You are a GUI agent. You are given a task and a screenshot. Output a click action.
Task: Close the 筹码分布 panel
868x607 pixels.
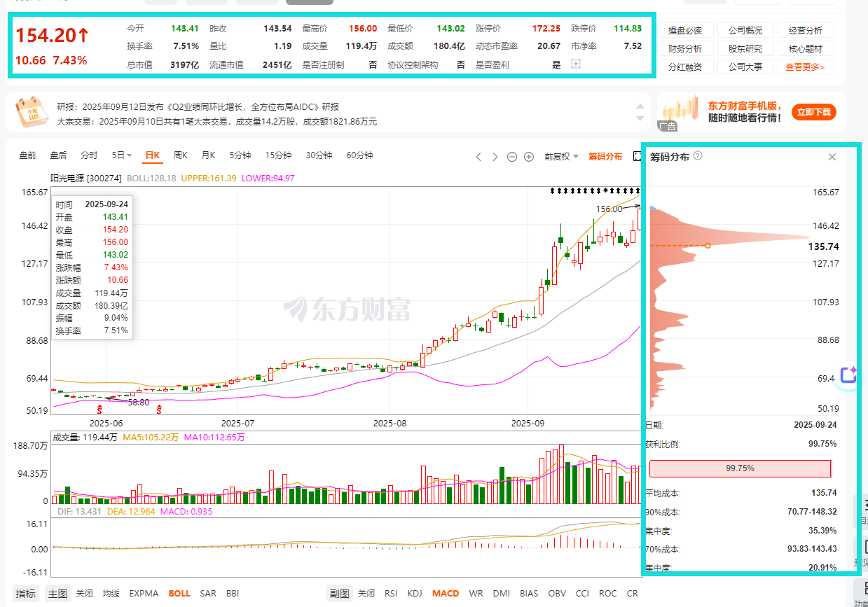point(832,157)
